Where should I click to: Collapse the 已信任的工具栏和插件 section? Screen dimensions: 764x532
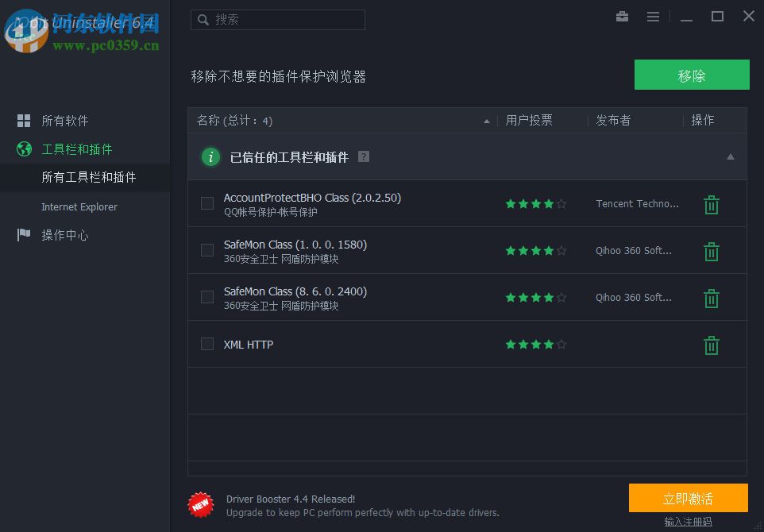(730, 156)
